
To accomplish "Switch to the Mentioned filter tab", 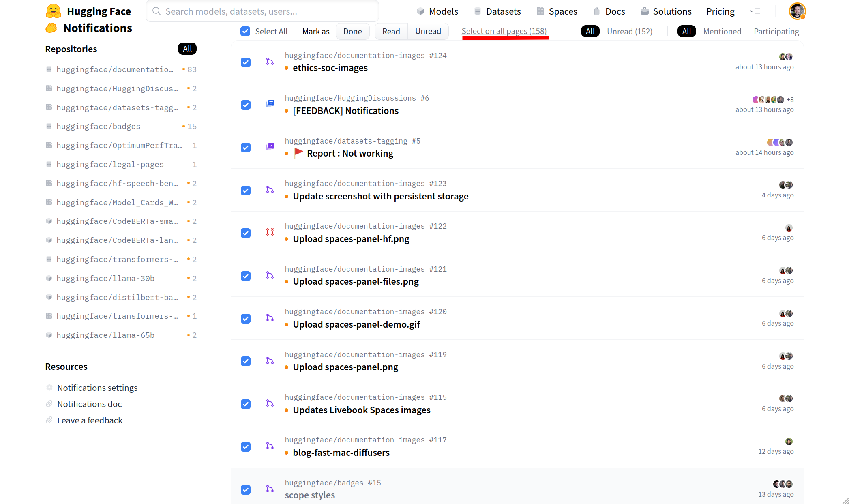I will (722, 32).
